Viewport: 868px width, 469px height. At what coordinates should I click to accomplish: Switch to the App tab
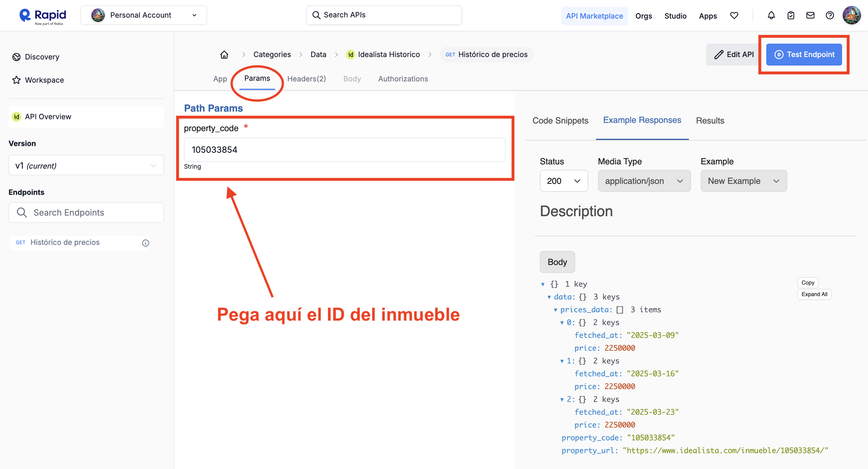(220, 79)
